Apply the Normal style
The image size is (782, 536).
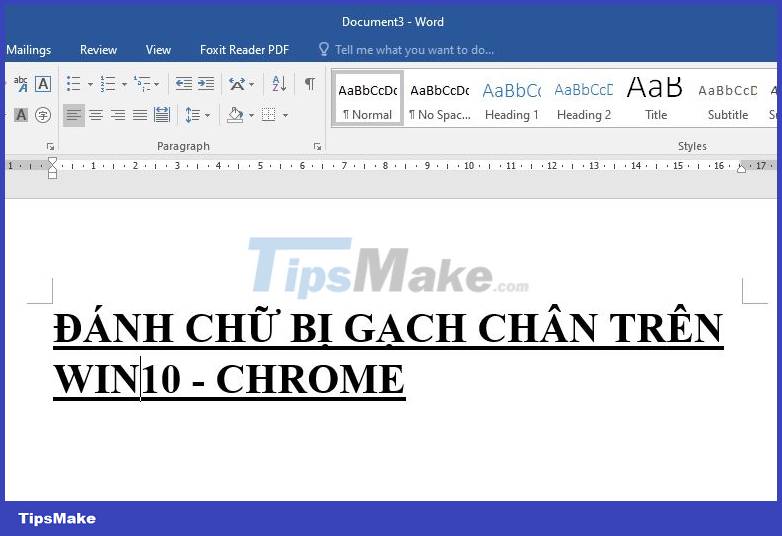(x=368, y=98)
